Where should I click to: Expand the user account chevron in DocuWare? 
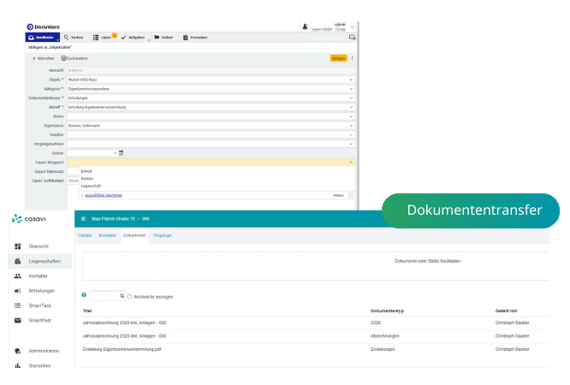(x=352, y=27)
